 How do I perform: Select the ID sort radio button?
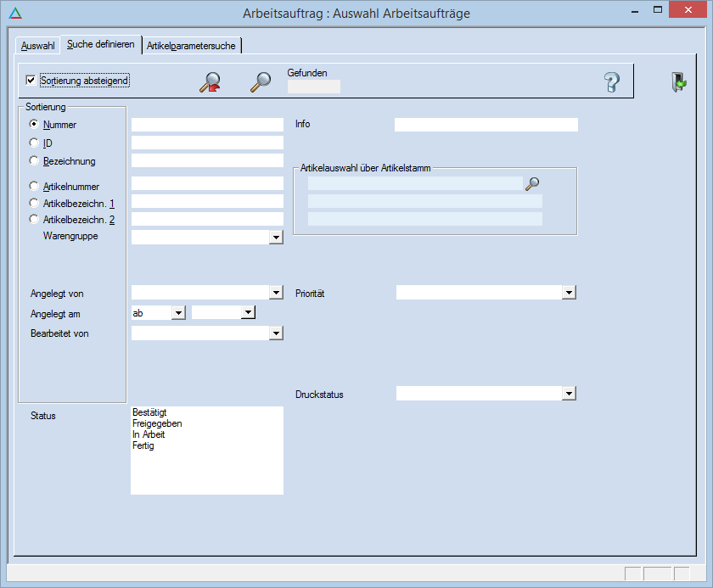(34, 143)
